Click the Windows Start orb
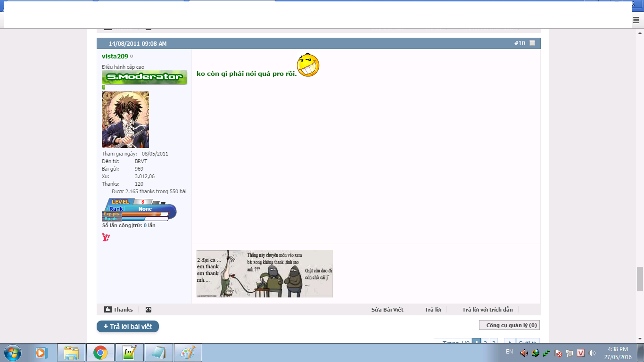Viewport: 644px width, 362px height. 12,353
